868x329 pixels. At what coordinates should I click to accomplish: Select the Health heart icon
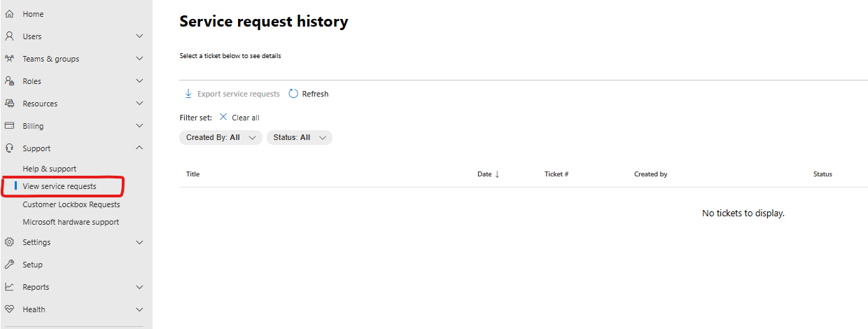pos(9,309)
